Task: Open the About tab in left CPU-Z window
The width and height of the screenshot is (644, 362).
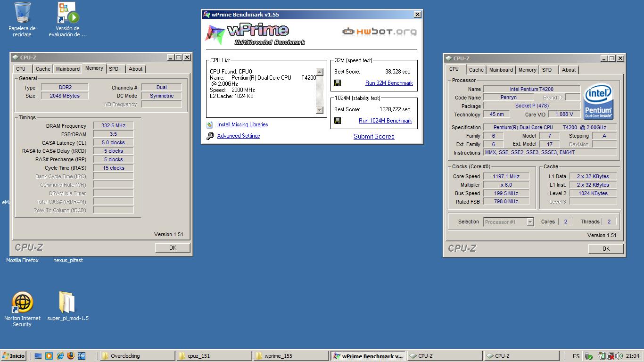Action: 136,69
